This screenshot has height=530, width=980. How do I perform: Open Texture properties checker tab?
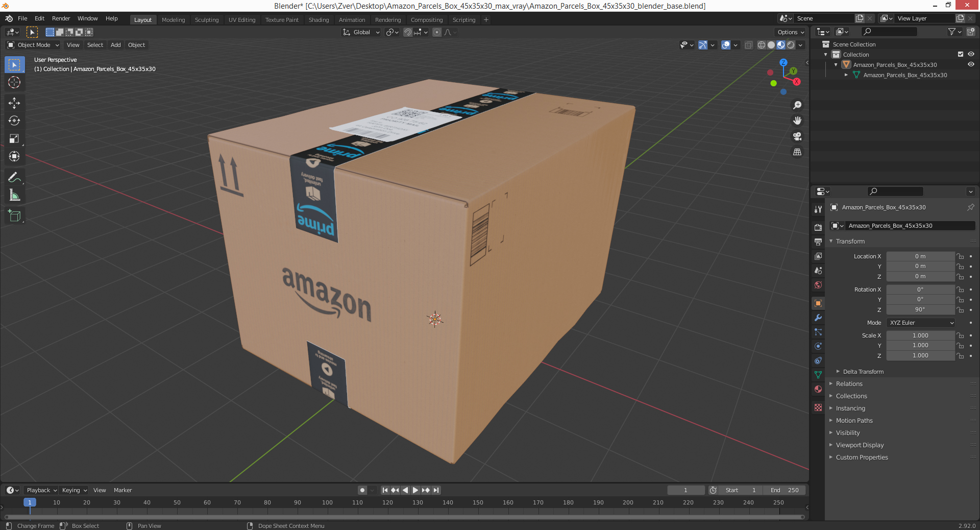pos(818,407)
